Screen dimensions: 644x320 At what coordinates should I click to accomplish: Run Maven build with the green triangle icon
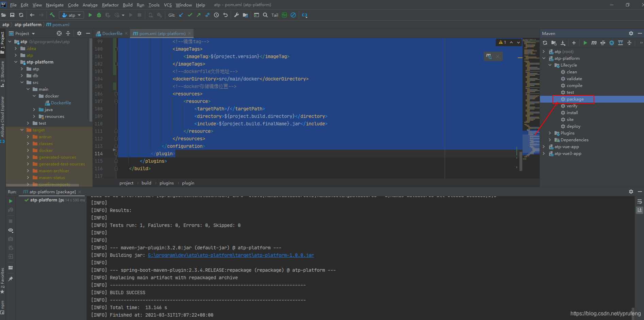585,43
